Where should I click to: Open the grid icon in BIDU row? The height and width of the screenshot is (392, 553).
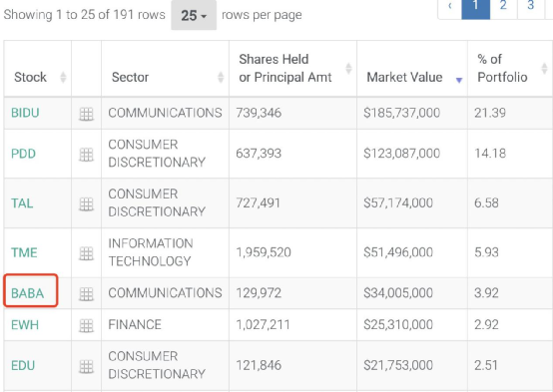pos(87,114)
